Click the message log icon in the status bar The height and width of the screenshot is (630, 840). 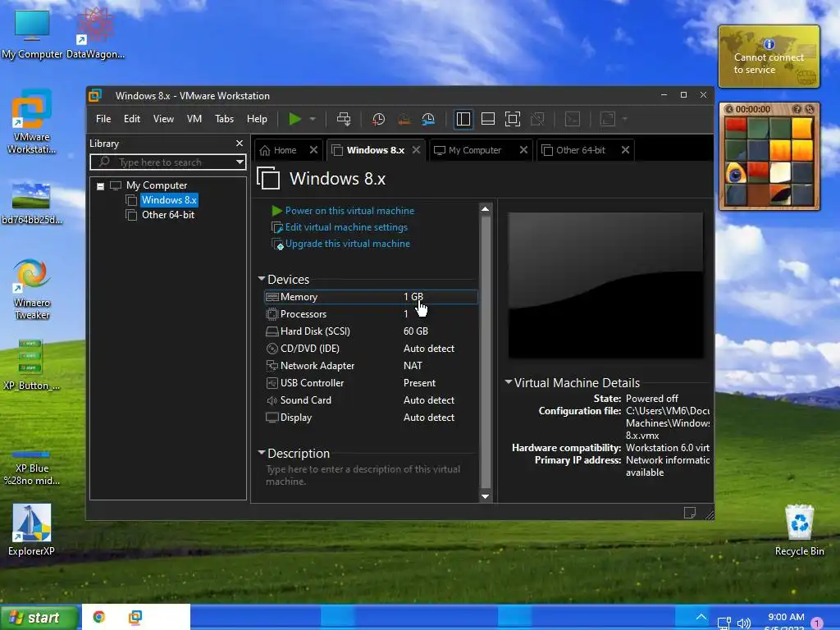tap(690, 514)
